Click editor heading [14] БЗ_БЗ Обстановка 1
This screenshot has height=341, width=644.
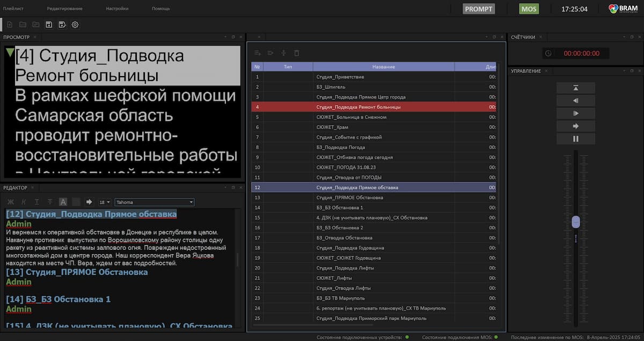[x=58, y=299]
